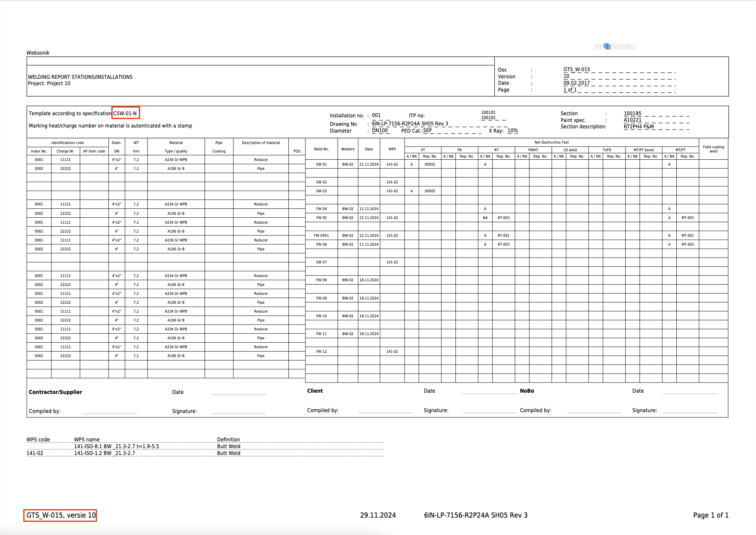Click report number MT-001 in MT/PT column
Viewport: 756px width, 535px height.
click(x=687, y=236)
